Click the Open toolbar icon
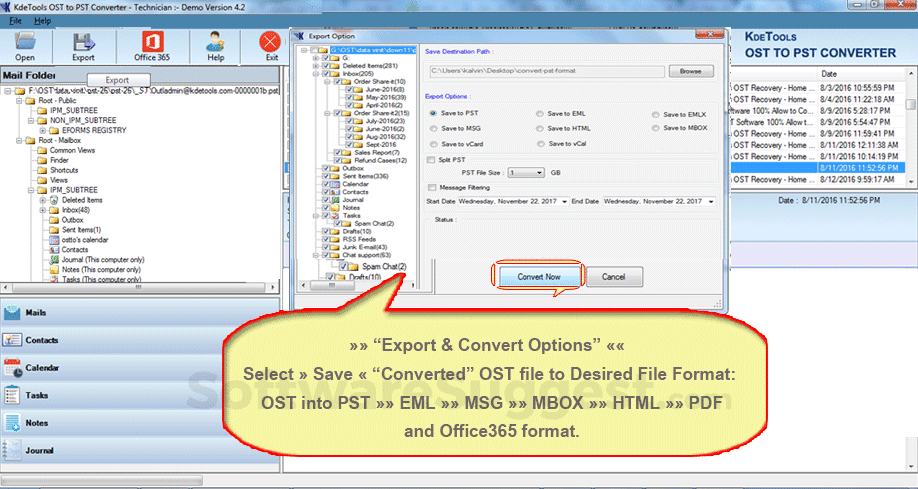The image size is (918, 489). pos(25,42)
